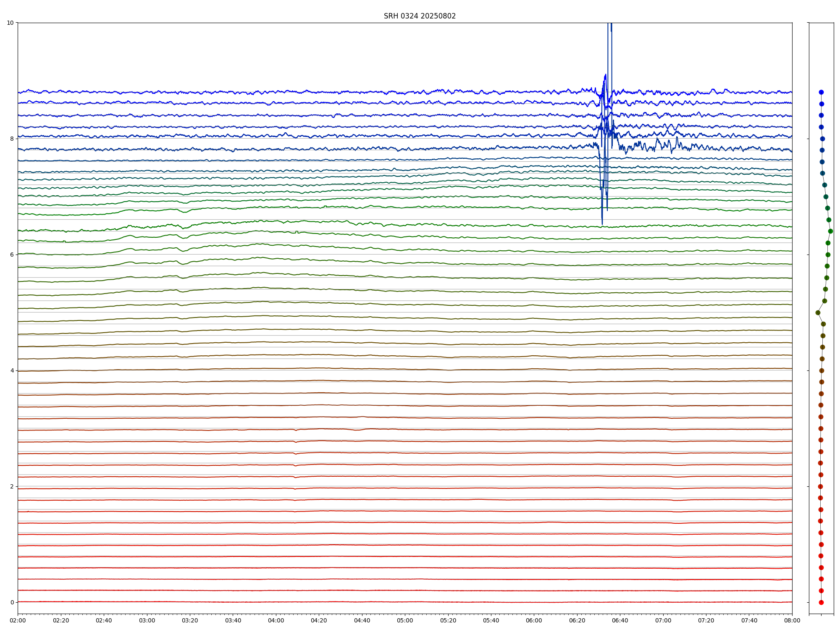Select the topmost blue dot in side panel
Image resolution: width=840 pixels, height=630 pixels.
click(x=821, y=92)
